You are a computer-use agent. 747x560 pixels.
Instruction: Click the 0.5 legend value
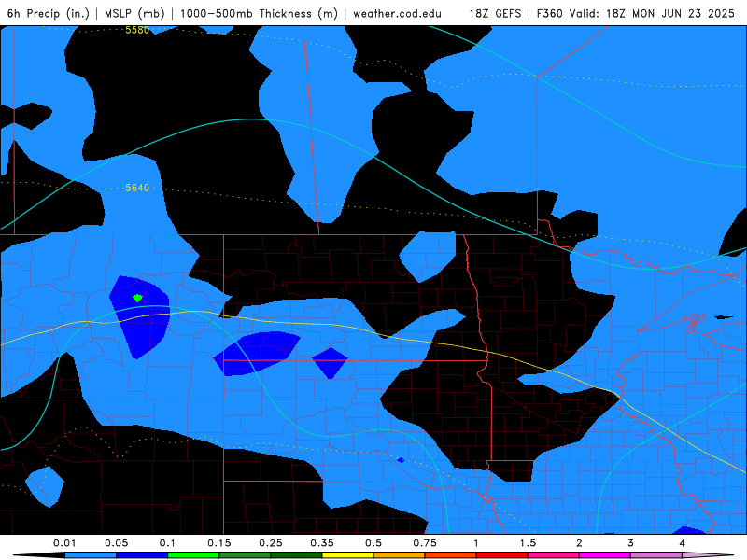(373, 543)
